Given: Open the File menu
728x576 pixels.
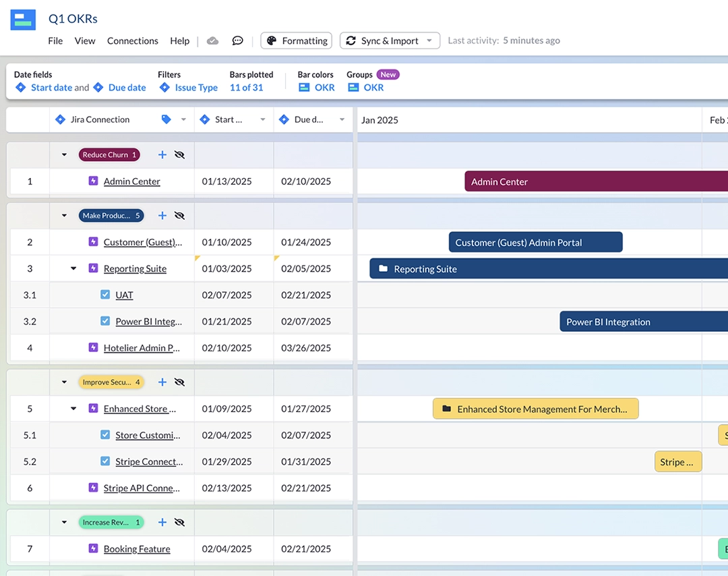Looking at the screenshot, I should click(55, 41).
